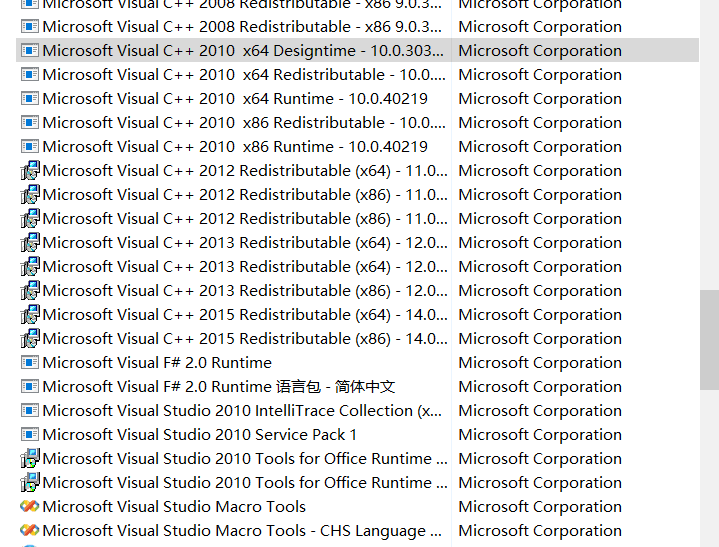
Task: Select Visual C++ 2010 x64 Runtime - 10.0.40219
Action: 235,98
